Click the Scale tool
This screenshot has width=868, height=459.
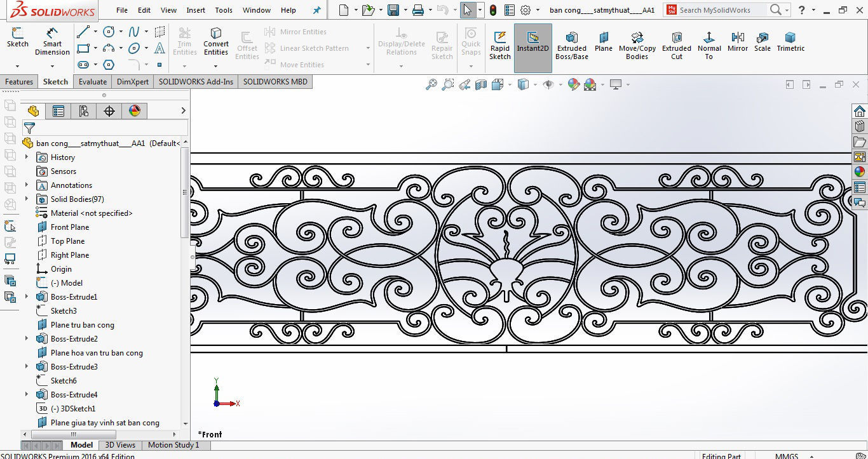click(x=763, y=41)
